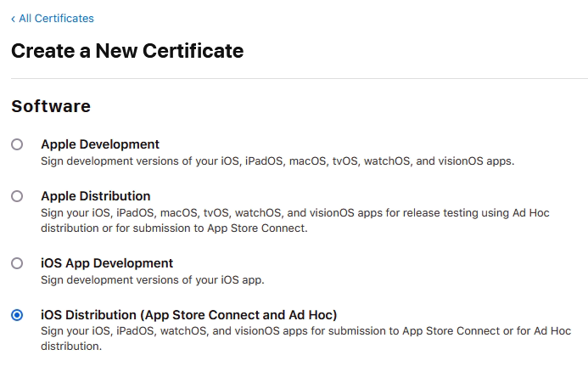
Task: Click the Apple Distribution description about Ad Hoc
Action: click(x=295, y=212)
